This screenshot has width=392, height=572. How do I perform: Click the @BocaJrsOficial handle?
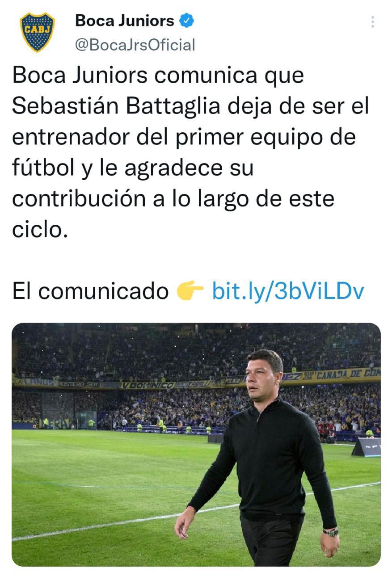pos(135,45)
